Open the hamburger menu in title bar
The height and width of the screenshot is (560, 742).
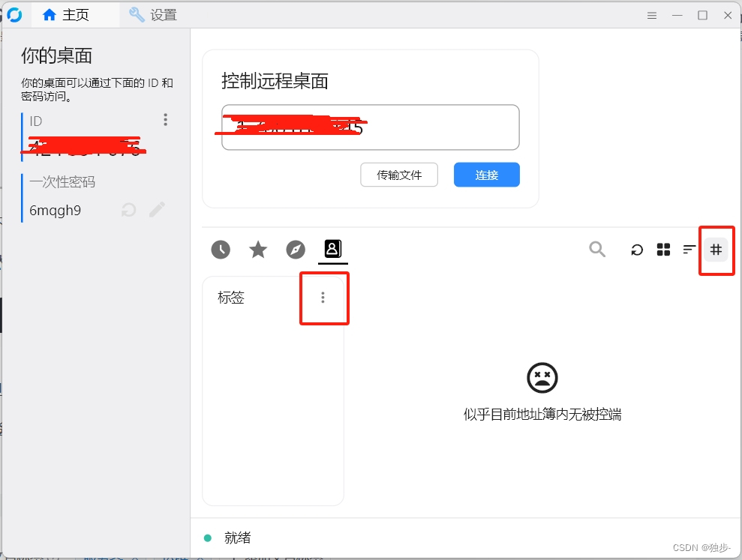[652, 15]
